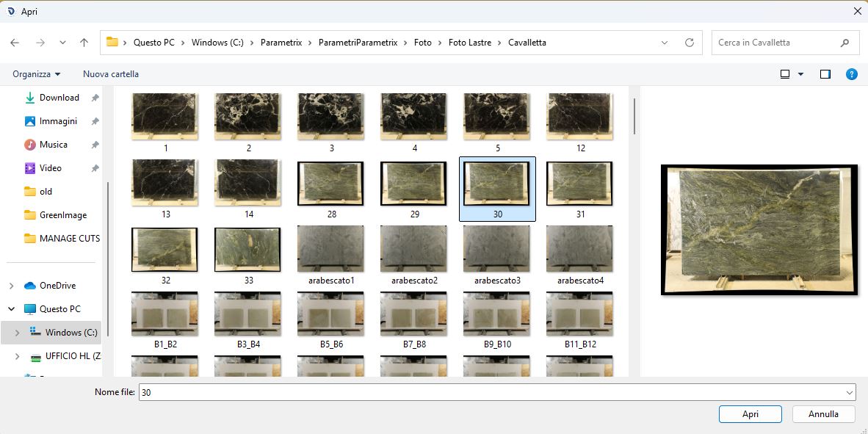
Task: Open Musica in the sidebar
Action: coord(53,145)
